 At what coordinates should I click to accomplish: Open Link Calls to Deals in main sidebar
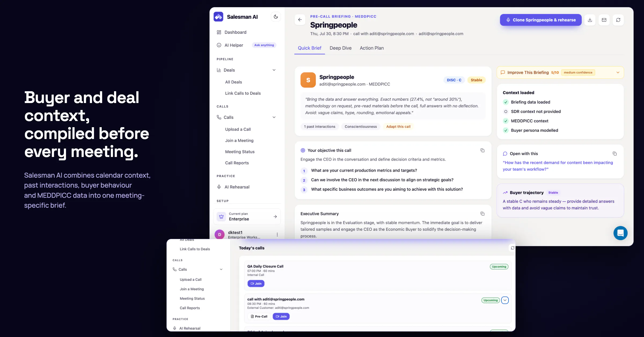(x=243, y=93)
